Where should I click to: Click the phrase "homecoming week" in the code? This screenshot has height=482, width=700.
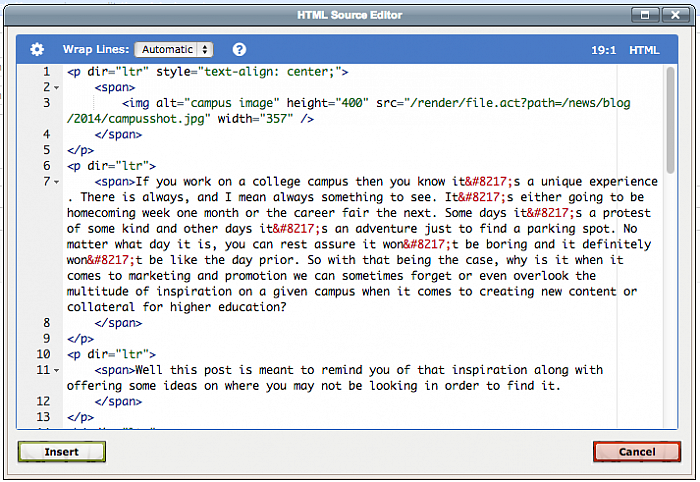(x=118, y=213)
